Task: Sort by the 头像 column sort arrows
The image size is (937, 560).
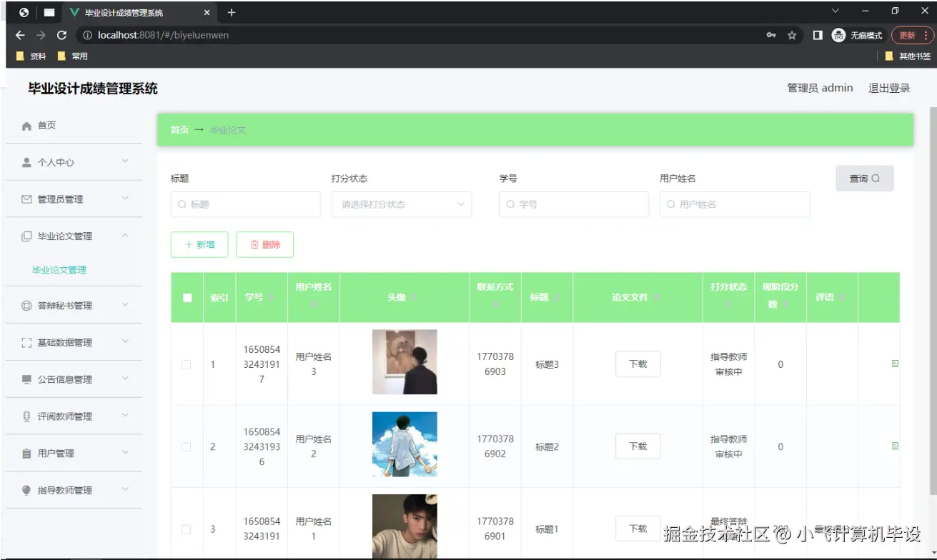Action: 413,298
